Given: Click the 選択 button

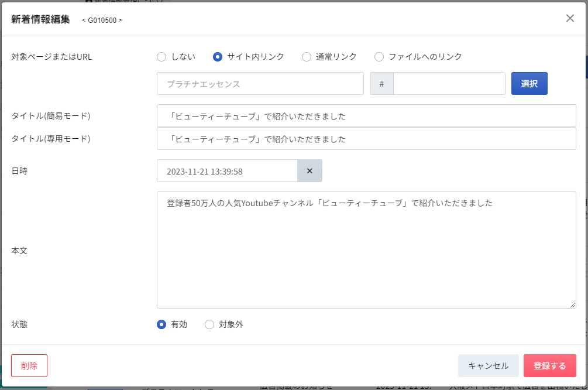Looking at the screenshot, I should [529, 83].
